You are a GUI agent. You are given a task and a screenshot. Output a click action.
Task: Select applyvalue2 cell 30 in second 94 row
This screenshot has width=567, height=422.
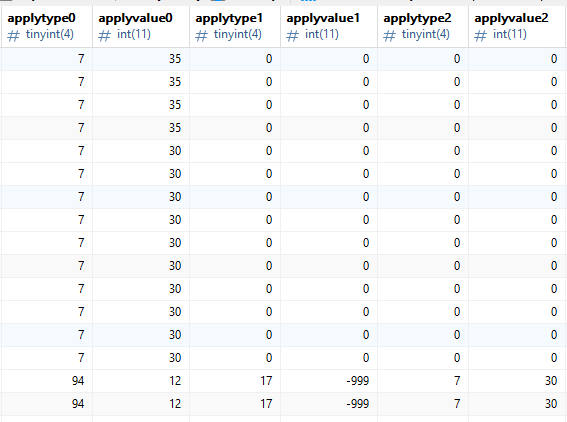click(x=517, y=404)
